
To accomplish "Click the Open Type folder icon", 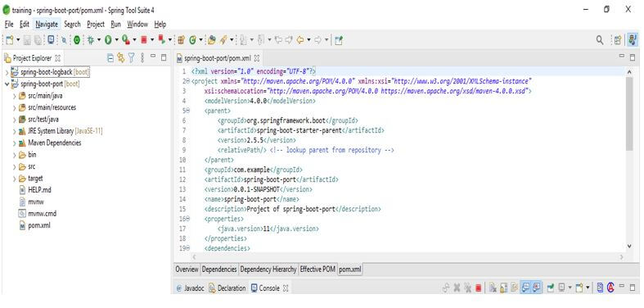I will click(x=212, y=40).
